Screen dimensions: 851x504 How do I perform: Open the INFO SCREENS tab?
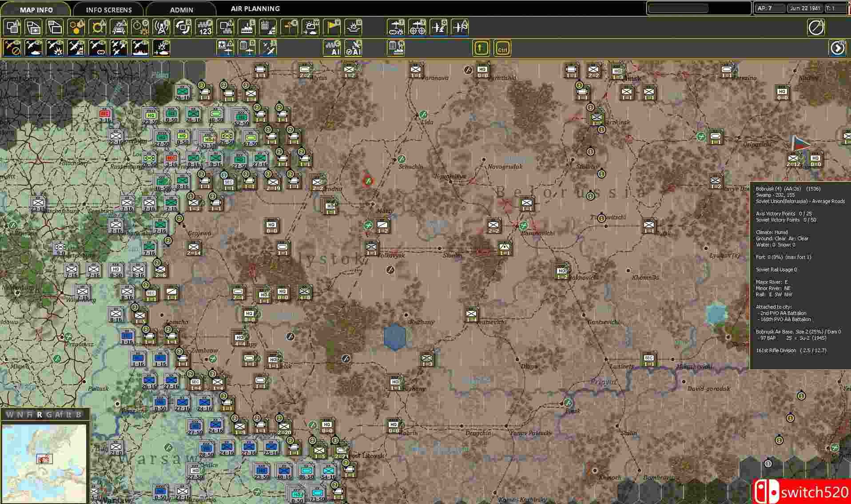[x=108, y=9]
